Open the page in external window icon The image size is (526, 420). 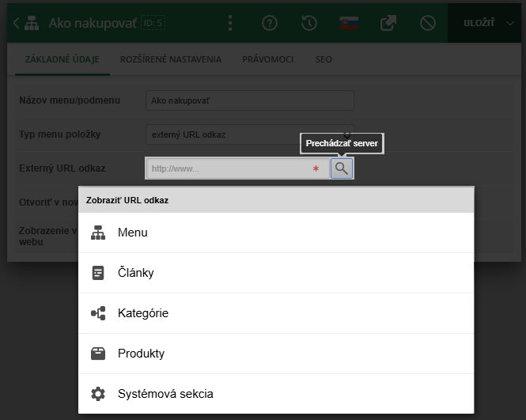point(388,23)
